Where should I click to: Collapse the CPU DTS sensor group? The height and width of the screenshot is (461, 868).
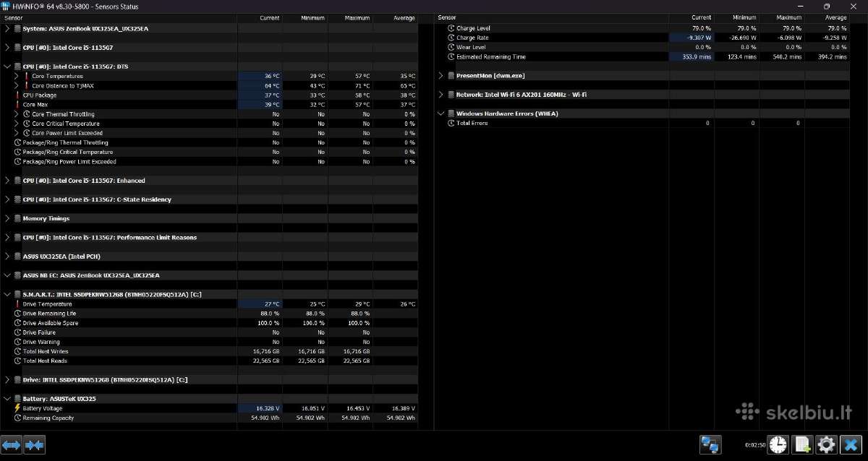click(7, 66)
